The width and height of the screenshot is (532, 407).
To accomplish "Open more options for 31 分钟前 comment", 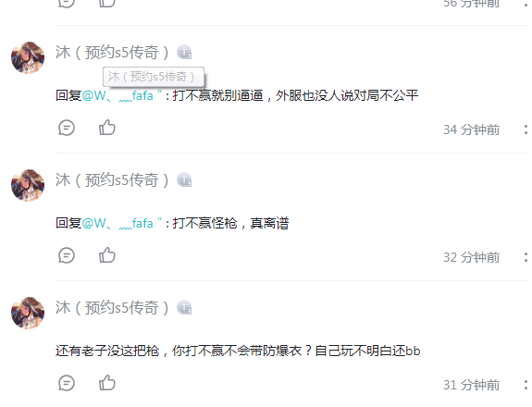I will tap(526, 385).
